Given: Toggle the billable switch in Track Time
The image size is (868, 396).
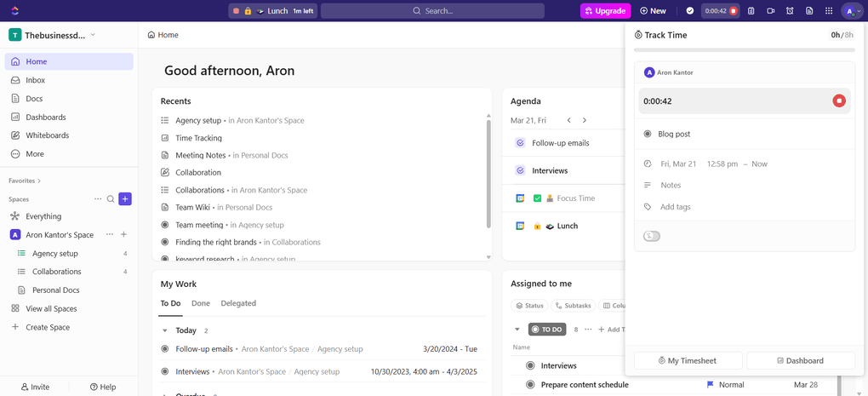Looking at the screenshot, I should (652, 237).
